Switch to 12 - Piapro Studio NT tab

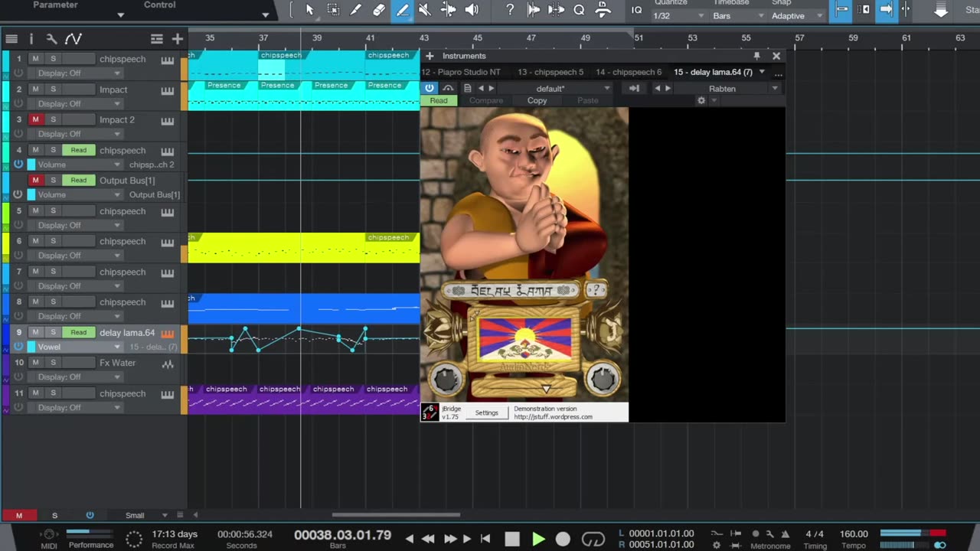pyautogui.click(x=461, y=72)
